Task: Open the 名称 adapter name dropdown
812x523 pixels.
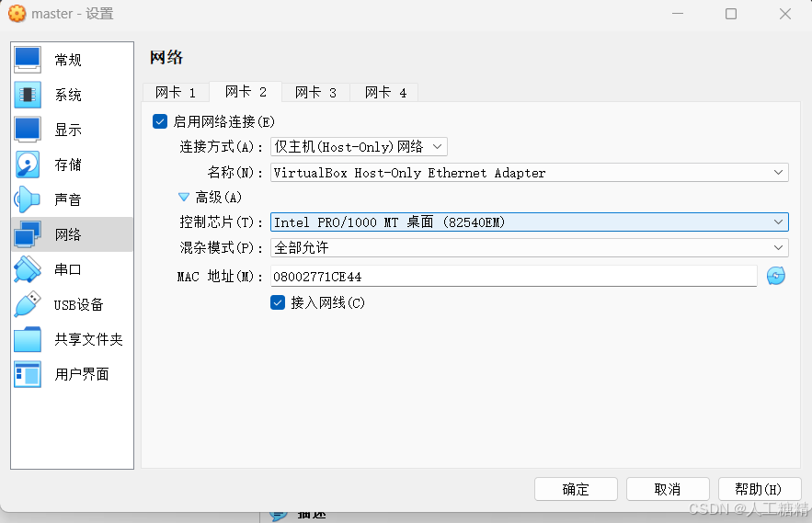Action: [530, 173]
